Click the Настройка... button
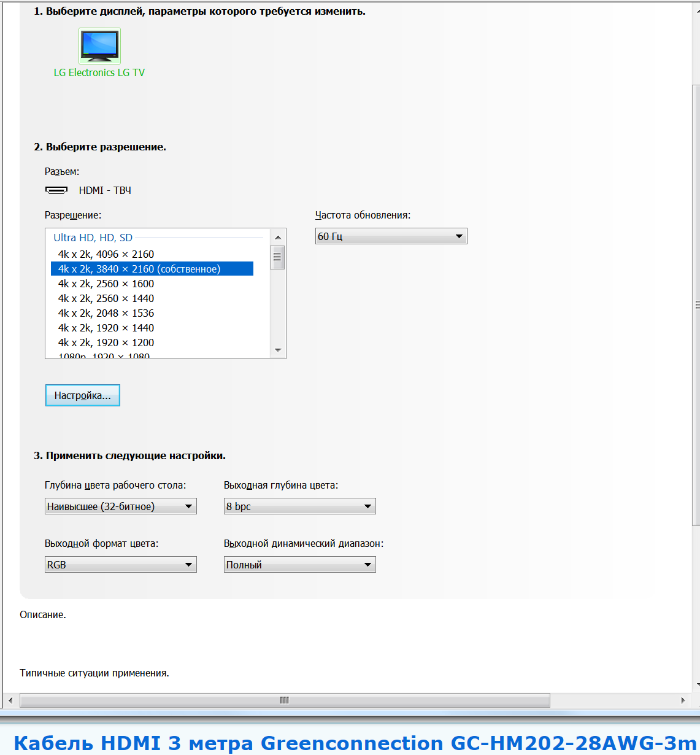 point(83,395)
